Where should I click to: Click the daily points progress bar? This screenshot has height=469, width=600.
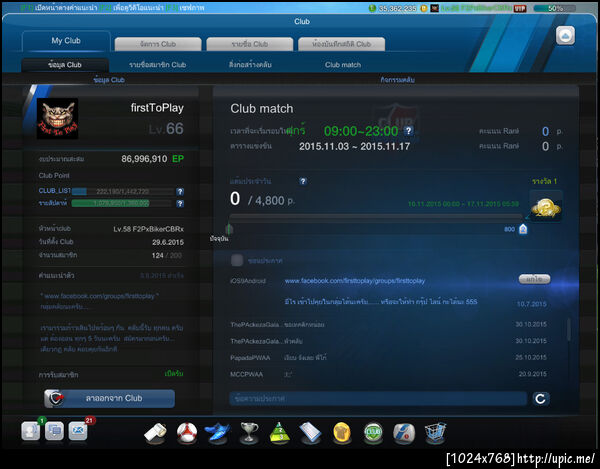[x=375, y=218]
